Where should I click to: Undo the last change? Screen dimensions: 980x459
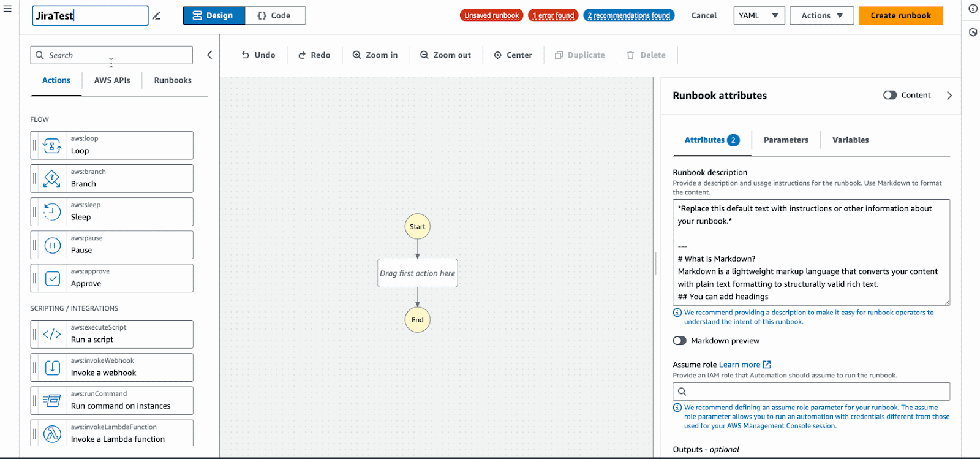point(258,55)
